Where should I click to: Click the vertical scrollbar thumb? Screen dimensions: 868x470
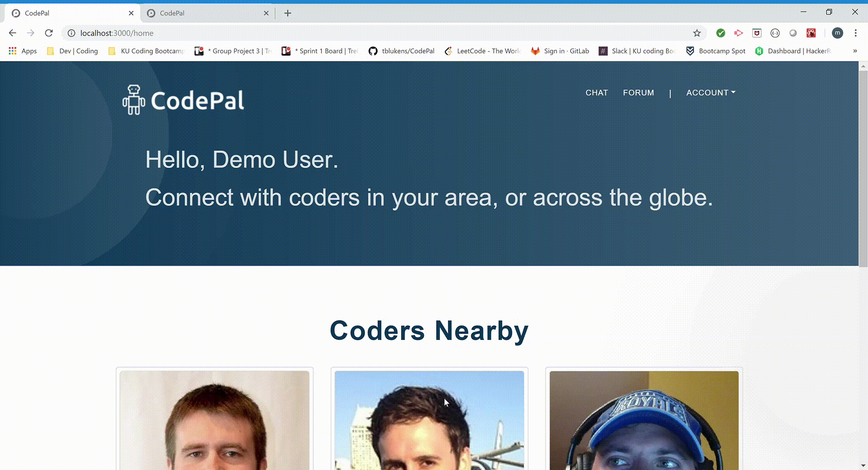click(x=863, y=169)
